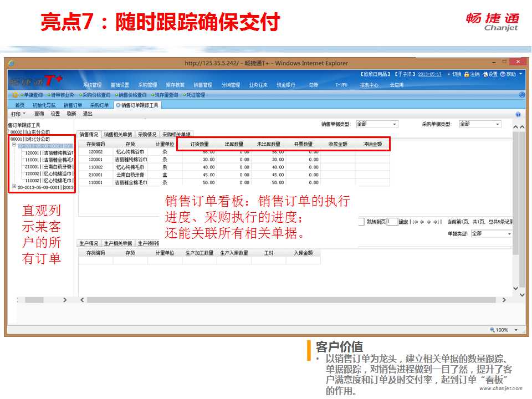Click the 刷新 toolbar button
Image resolution: width=532 pixels, height=399 pixels.
pos(71,114)
